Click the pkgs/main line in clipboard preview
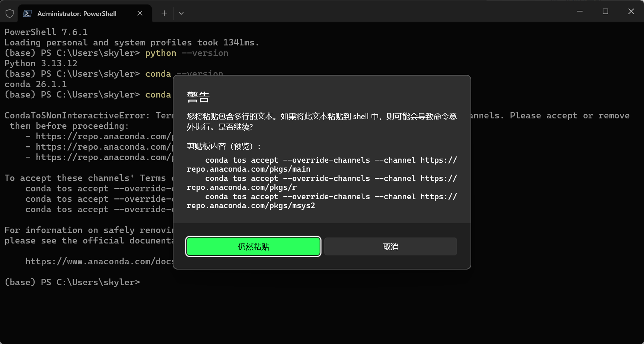This screenshot has height=344, width=644. point(248,169)
